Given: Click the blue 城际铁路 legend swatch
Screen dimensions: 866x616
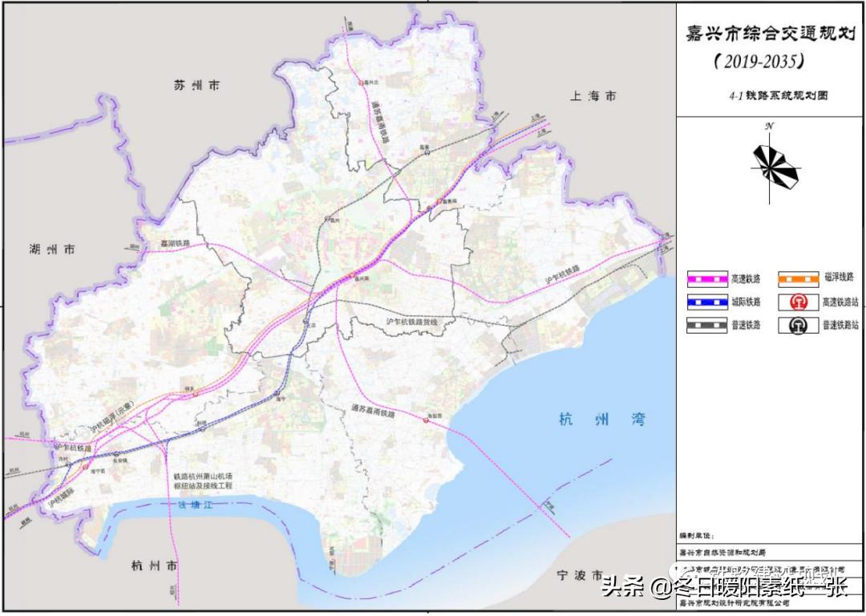Looking at the screenshot, I should coord(706,302).
